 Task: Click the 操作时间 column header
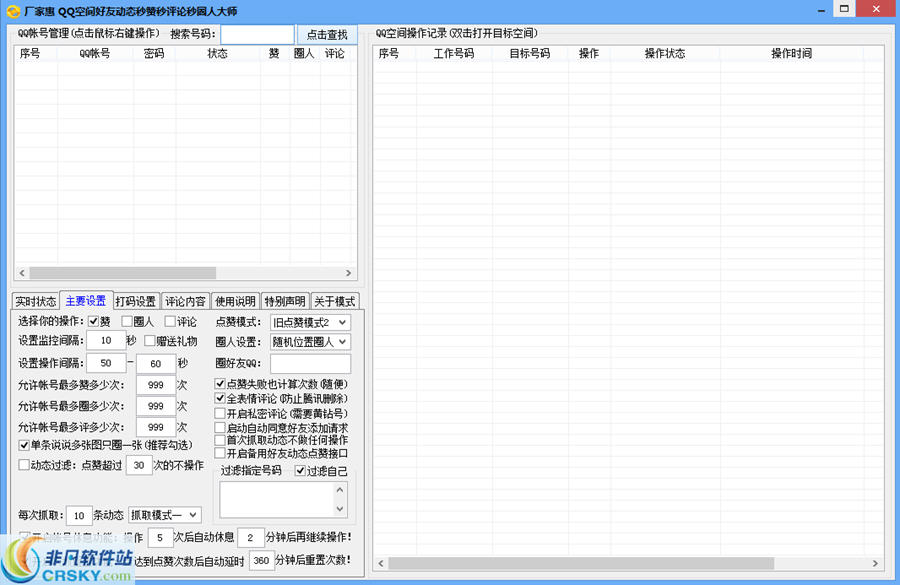coord(792,53)
